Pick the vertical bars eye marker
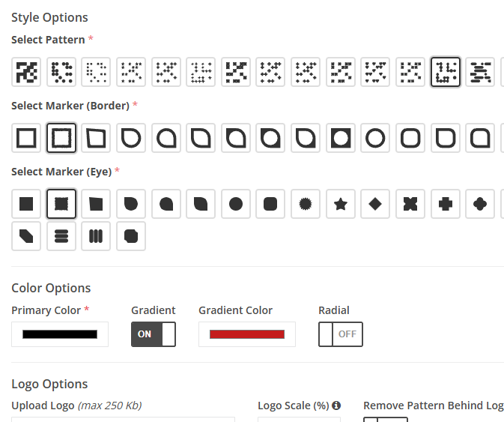Image resolution: width=504 pixels, height=422 pixels. [x=96, y=236]
